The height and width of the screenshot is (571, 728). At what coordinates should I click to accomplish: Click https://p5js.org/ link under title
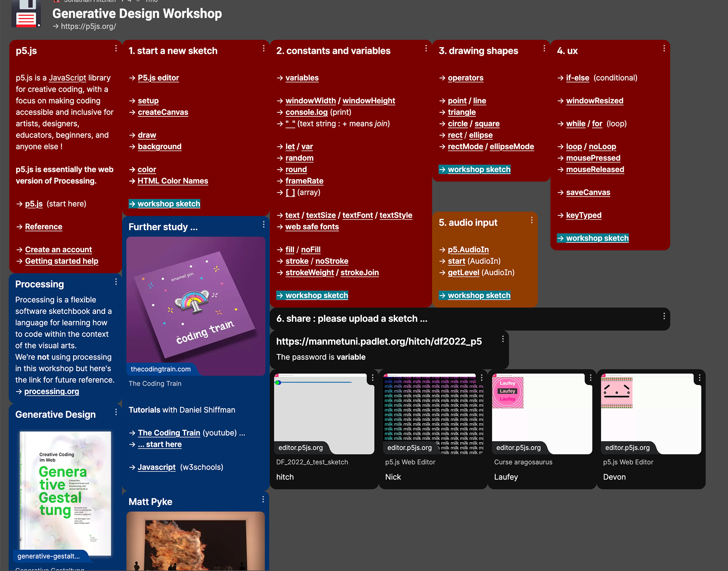pos(88,27)
